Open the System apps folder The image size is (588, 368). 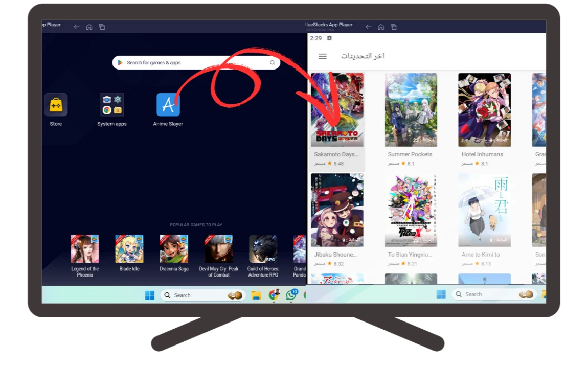pyautogui.click(x=112, y=105)
